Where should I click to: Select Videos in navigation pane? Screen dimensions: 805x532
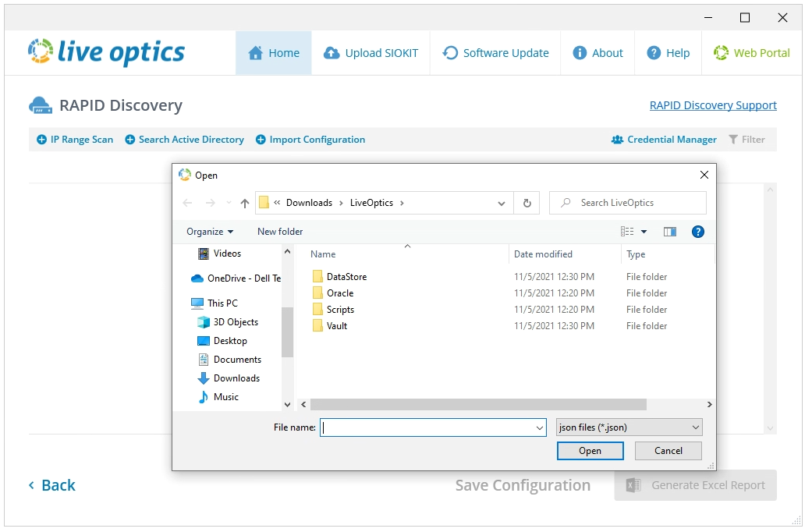pos(219,254)
